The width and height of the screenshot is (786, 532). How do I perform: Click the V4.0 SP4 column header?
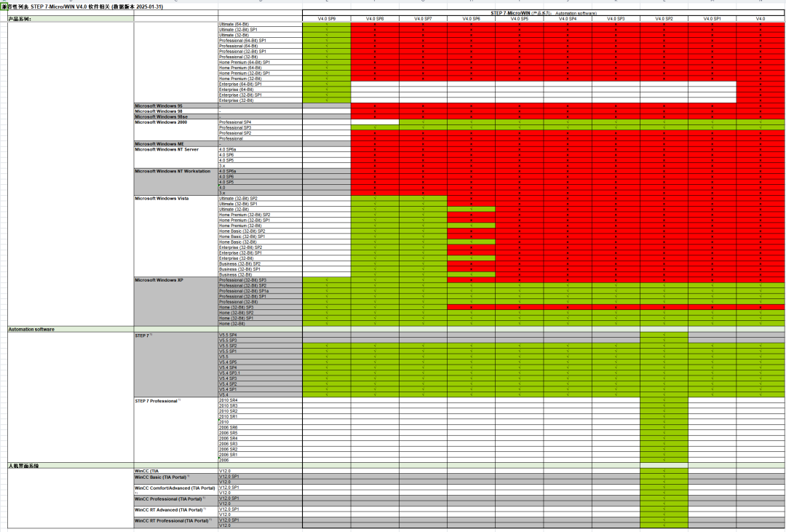click(568, 18)
